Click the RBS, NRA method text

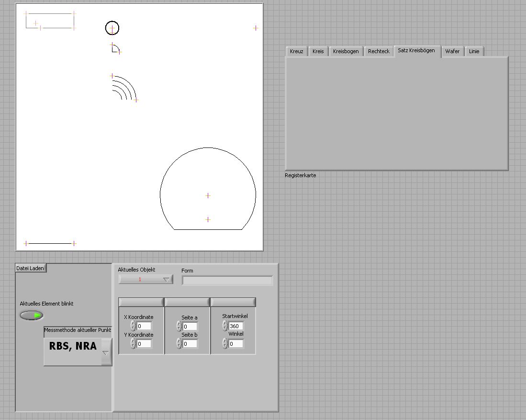(73, 346)
